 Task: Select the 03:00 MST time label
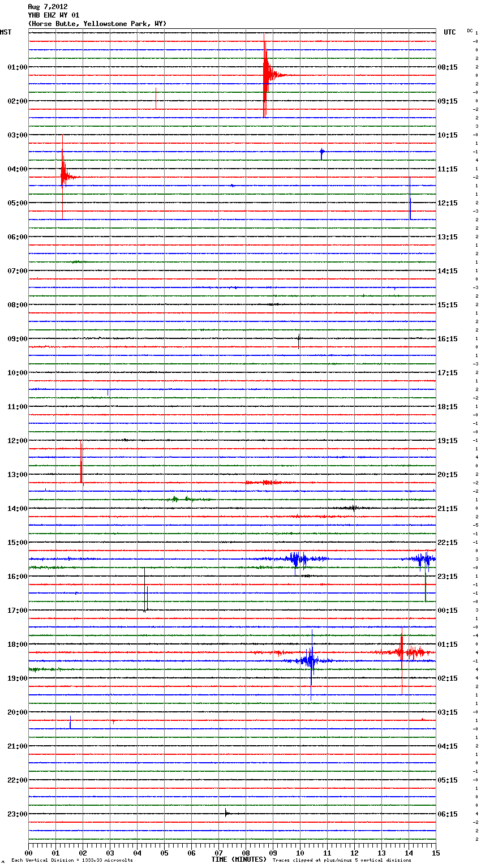18,135
